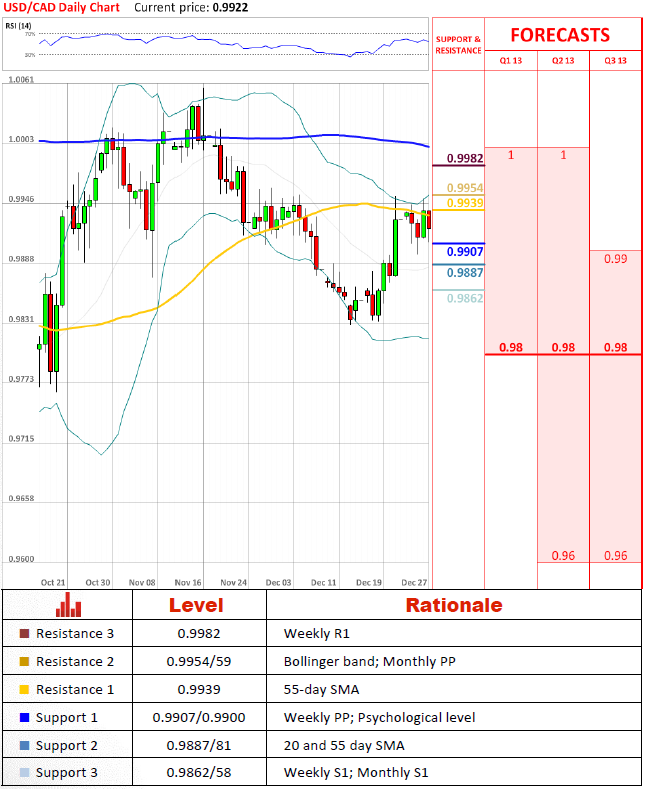
Task: Click the 'Dec 27' date axis label
Action: coord(414,583)
